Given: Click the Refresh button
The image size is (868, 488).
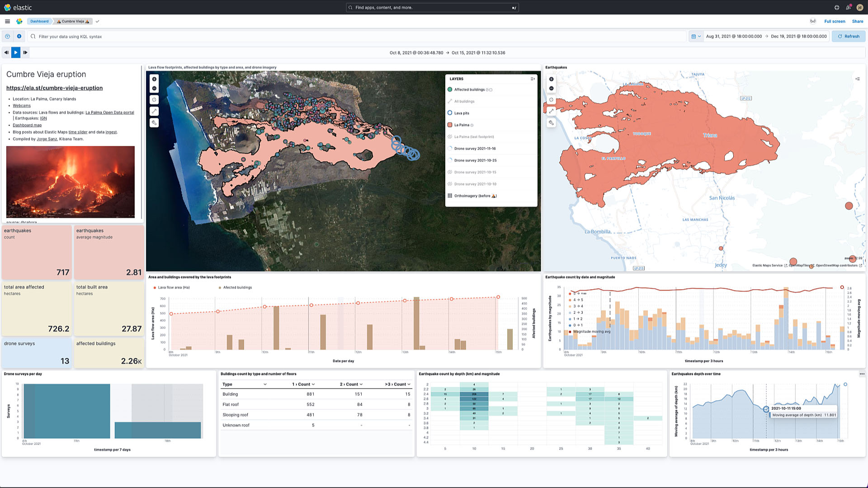Looking at the screenshot, I should coord(849,36).
